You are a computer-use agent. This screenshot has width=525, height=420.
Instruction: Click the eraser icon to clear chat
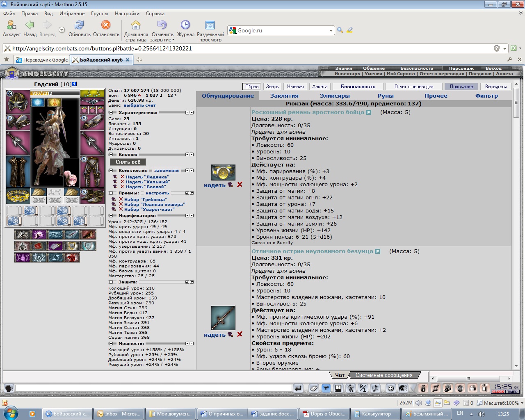click(314, 388)
